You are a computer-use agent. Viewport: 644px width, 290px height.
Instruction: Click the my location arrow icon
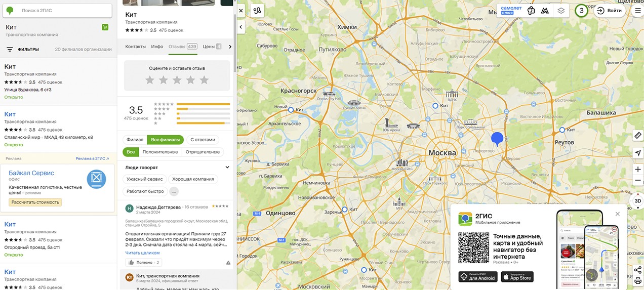point(637,153)
